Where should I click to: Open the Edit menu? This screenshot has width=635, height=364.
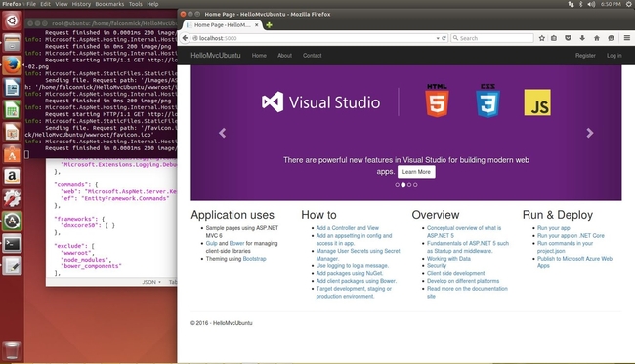click(x=45, y=4)
